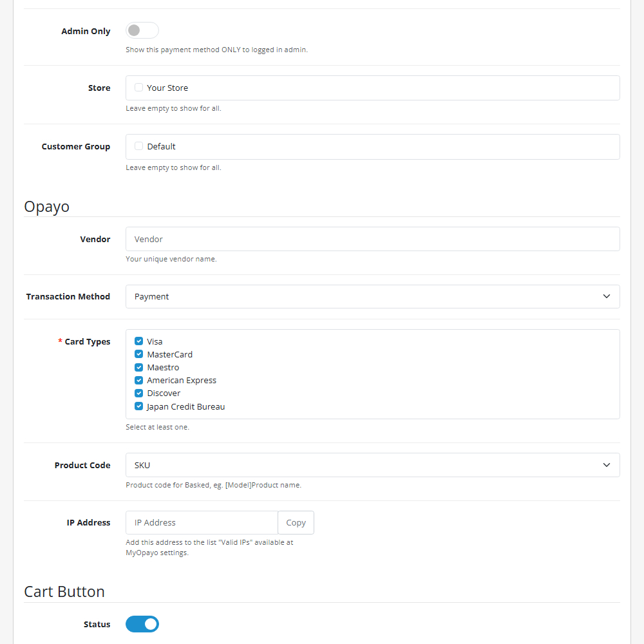Click the Your Store label text
The width and height of the screenshot is (644, 644).
coord(167,88)
